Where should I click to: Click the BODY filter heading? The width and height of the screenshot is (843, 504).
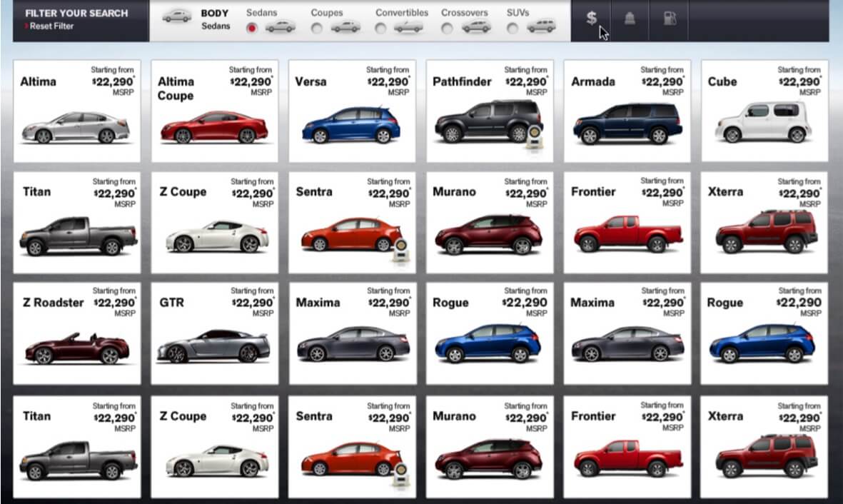click(x=215, y=13)
